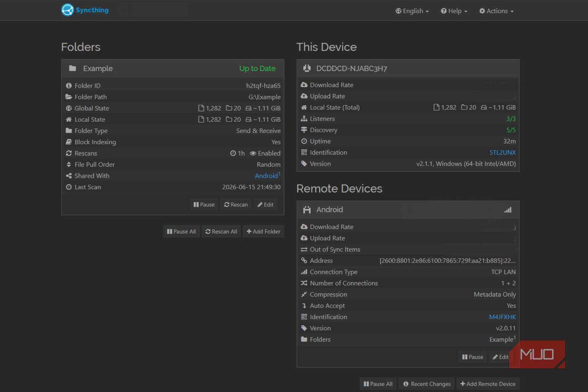
Task: Click the Compression shrink icon
Action: (x=304, y=294)
